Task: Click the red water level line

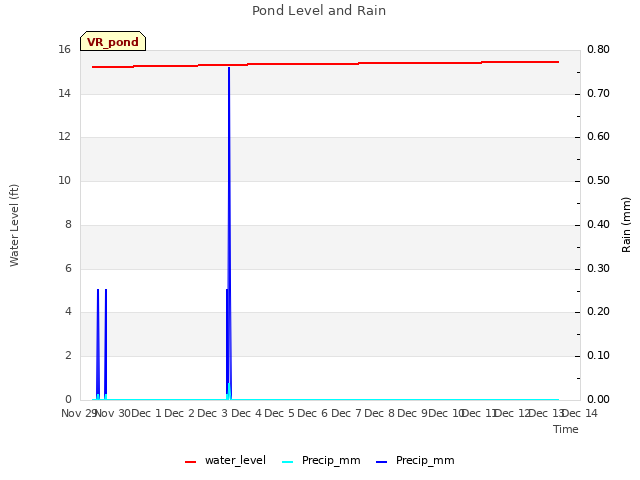Action: 325,64
